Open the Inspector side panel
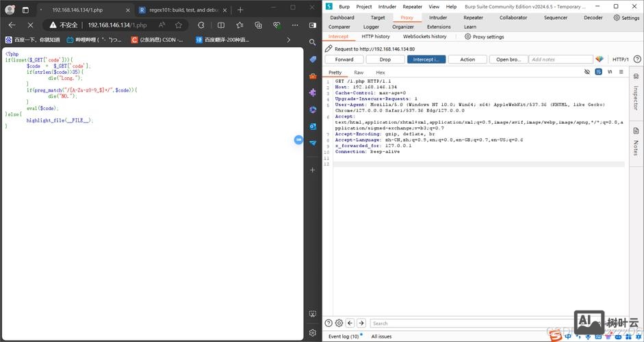 point(636,91)
